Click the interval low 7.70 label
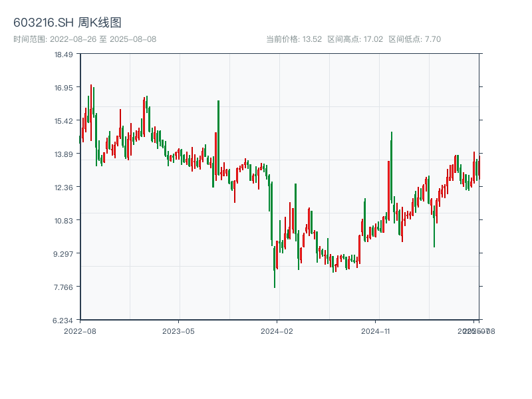 pyautogui.click(x=415, y=39)
